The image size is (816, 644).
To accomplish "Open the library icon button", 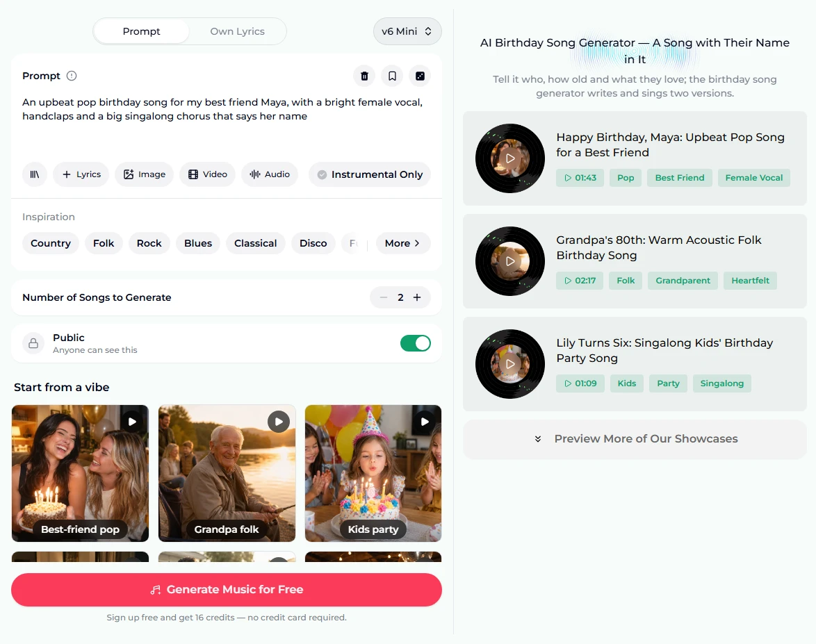I will click(34, 174).
